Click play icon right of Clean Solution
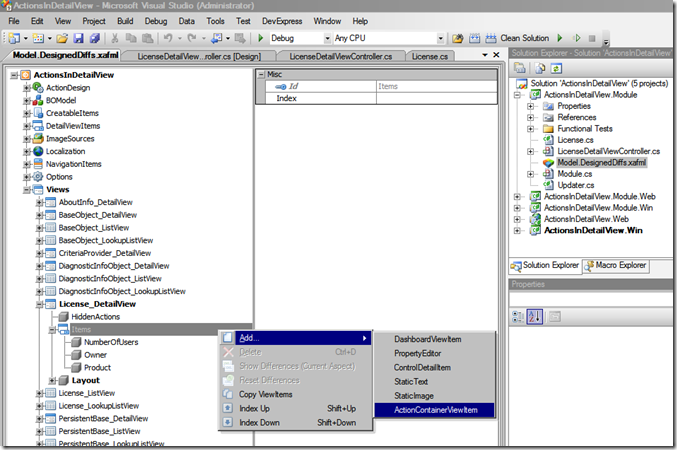The width and height of the screenshot is (677, 450). click(560, 38)
